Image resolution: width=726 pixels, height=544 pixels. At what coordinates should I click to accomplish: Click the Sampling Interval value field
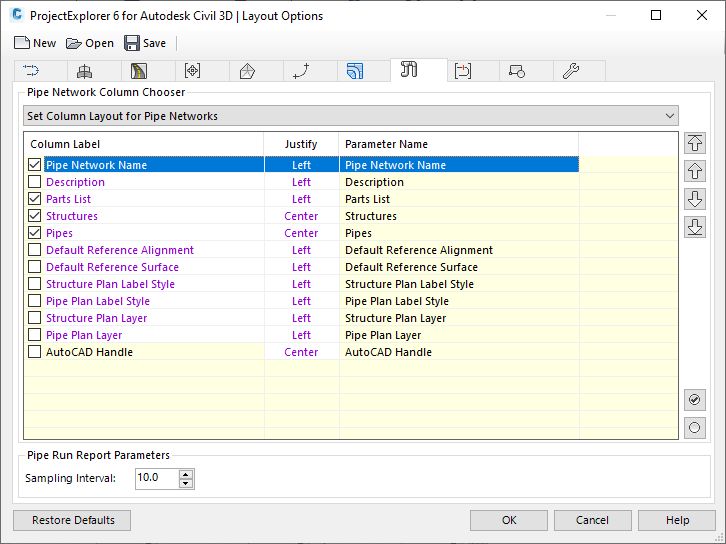pos(157,478)
